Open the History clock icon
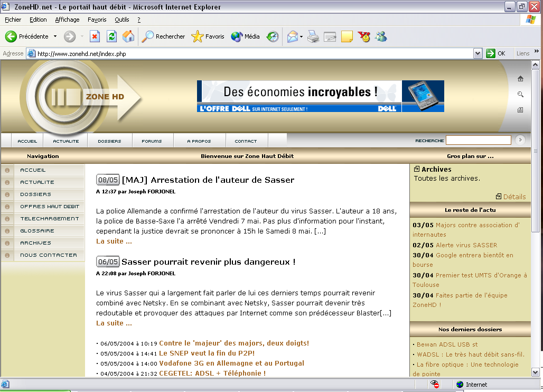The width and height of the screenshot is (543, 392). (x=273, y=36)
